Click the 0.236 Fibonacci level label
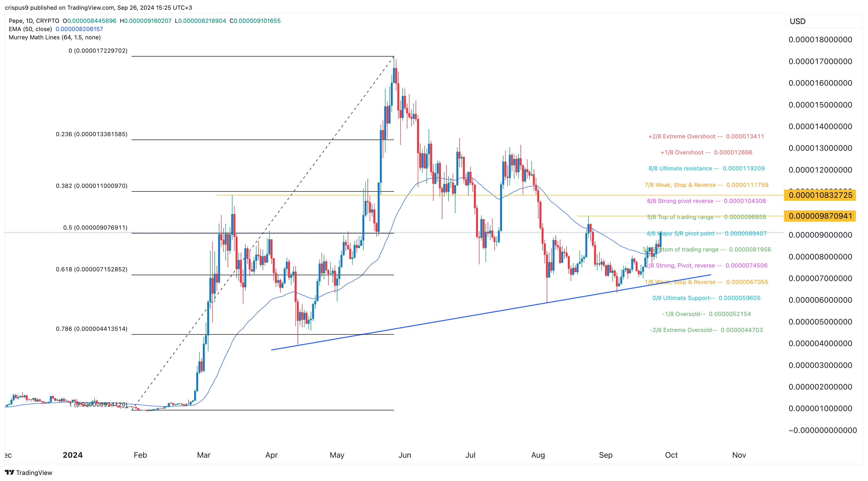 (92, 134)
